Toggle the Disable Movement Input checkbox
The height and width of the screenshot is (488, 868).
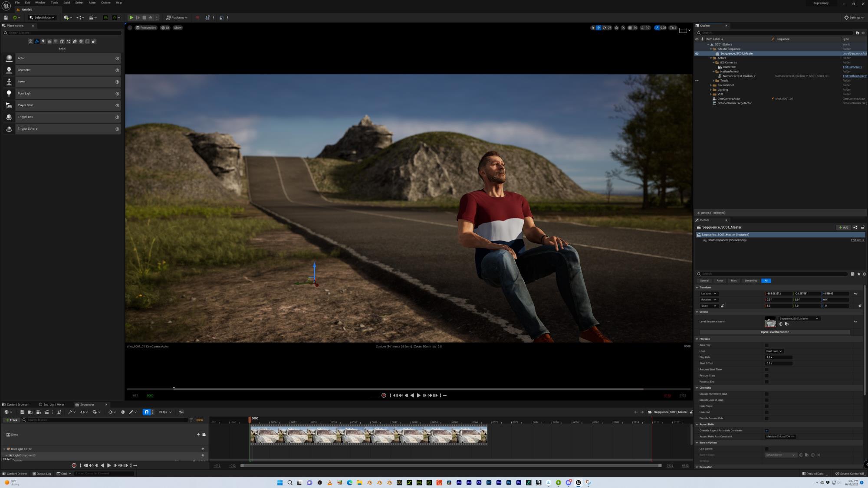click(x=766, y=394)
